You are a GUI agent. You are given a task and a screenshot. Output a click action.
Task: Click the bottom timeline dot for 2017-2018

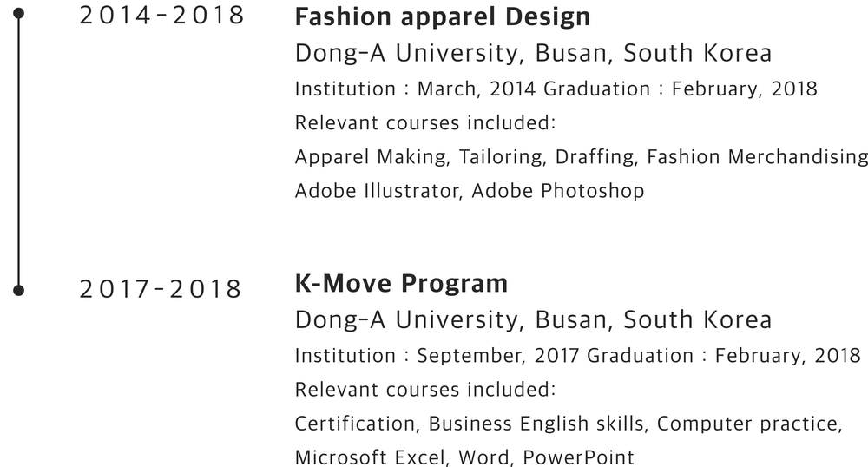18,290
